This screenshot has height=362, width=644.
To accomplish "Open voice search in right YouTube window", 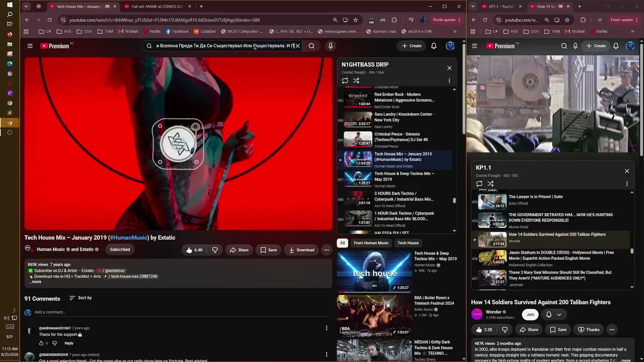I will click(x=576, y=46).
